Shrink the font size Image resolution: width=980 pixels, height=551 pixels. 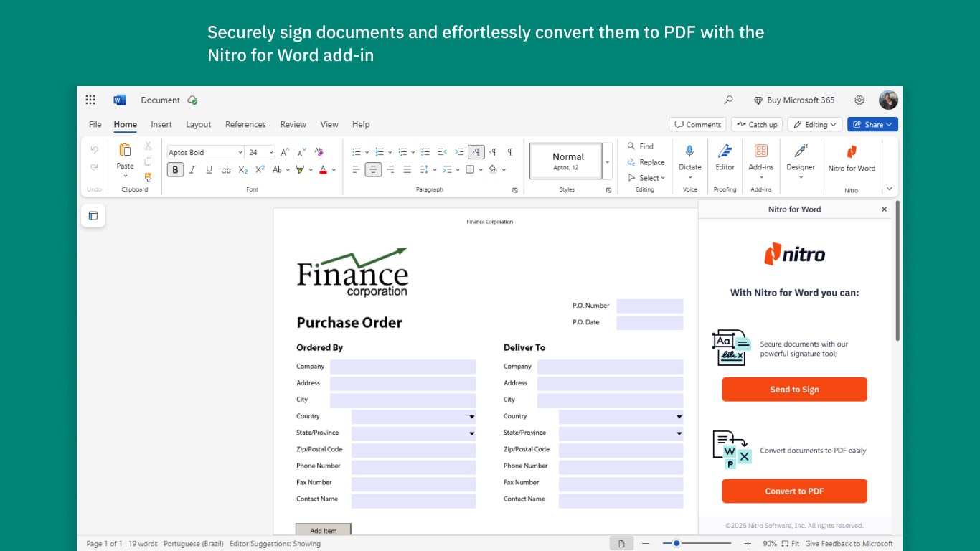(302, 152)
